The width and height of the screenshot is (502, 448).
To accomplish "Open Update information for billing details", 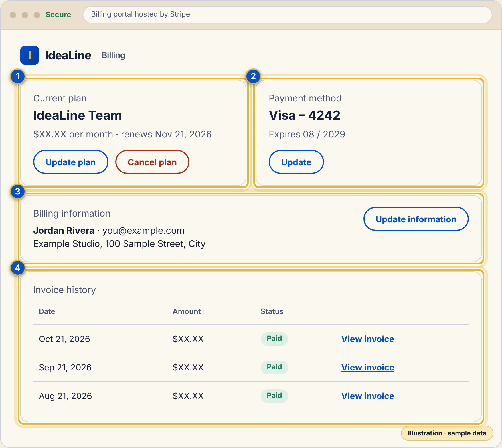I will tap(416, 219).
